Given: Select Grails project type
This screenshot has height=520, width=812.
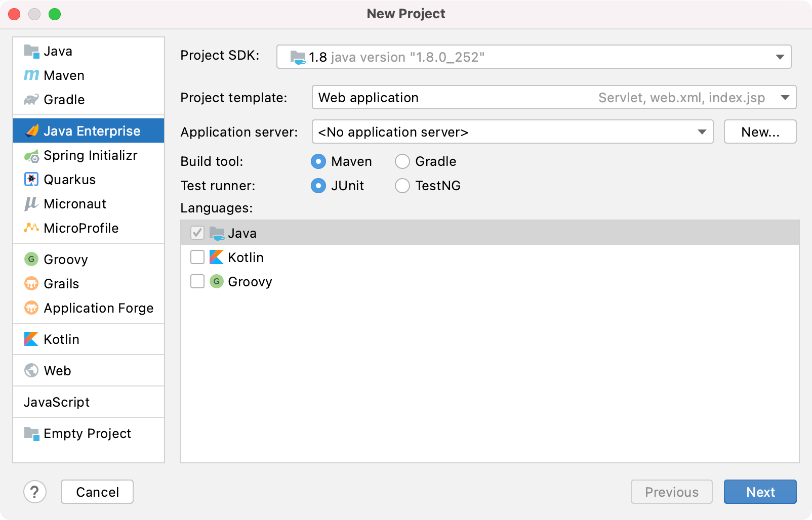Looking at the screenshot, I should [x=89, y=283].
